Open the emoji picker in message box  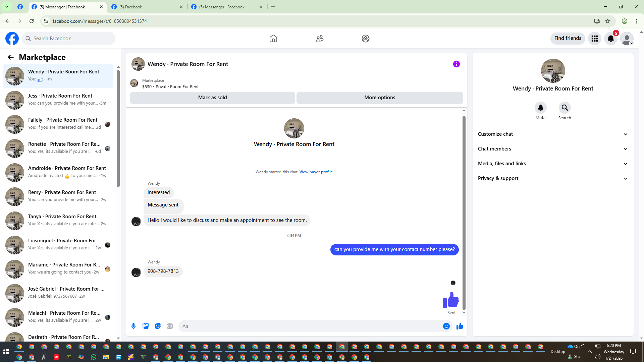(x=446, y=326)
